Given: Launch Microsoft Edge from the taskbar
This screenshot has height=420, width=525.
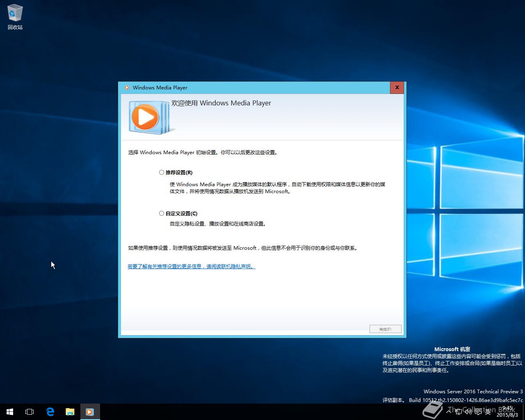Looking at the screenshot, I should click(50, 412).
